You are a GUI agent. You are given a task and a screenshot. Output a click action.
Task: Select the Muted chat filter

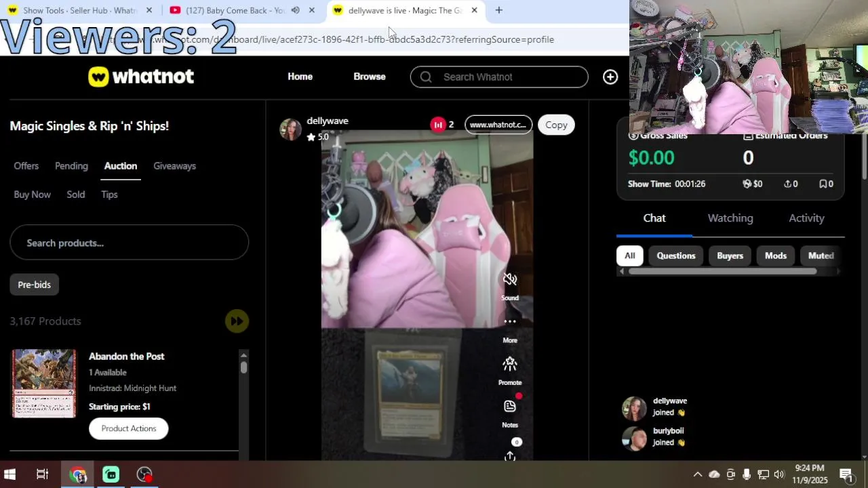coord(821,256)
